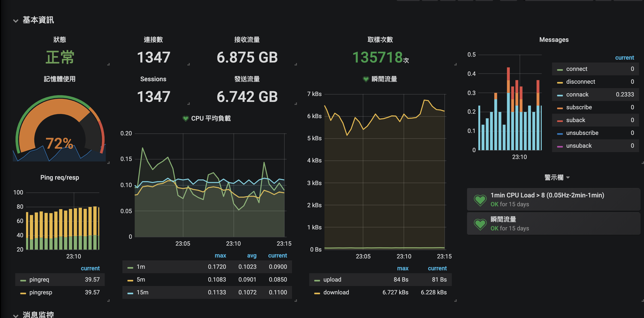Click heart icon in 瞬間流量 alert row
This screenshot has width=644, height=318.
(x=480, y=224)
